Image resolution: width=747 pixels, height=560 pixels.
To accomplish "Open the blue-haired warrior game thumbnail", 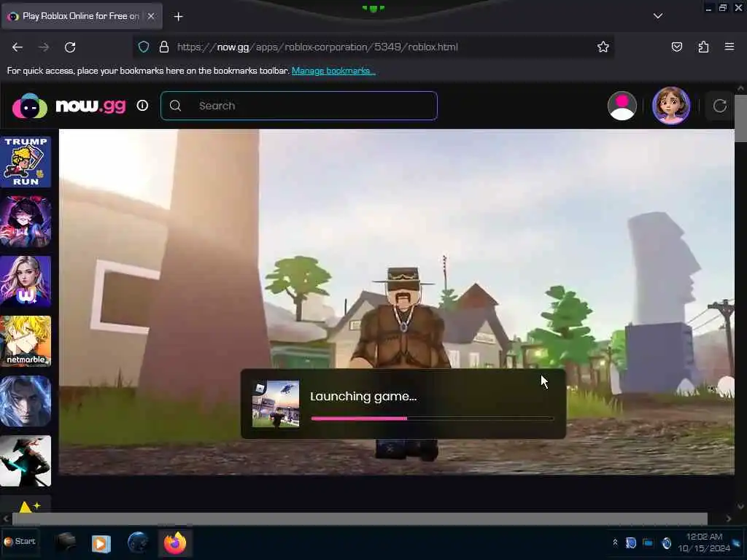I will point(26,401).
